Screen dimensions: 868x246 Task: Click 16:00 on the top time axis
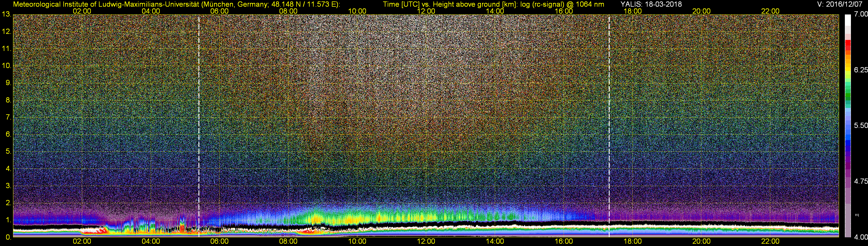[x=564, y=11]
